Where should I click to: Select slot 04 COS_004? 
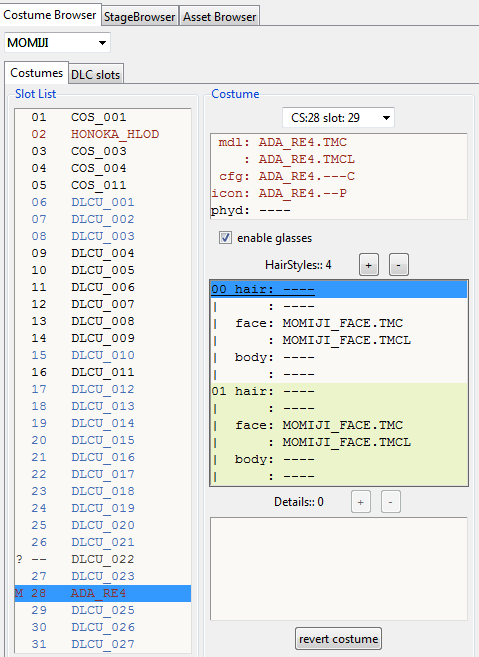click(103, 168)
